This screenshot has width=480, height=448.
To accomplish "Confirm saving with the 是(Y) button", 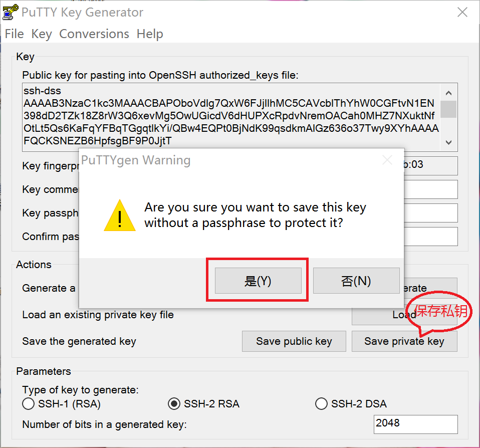I will (258, 281).
